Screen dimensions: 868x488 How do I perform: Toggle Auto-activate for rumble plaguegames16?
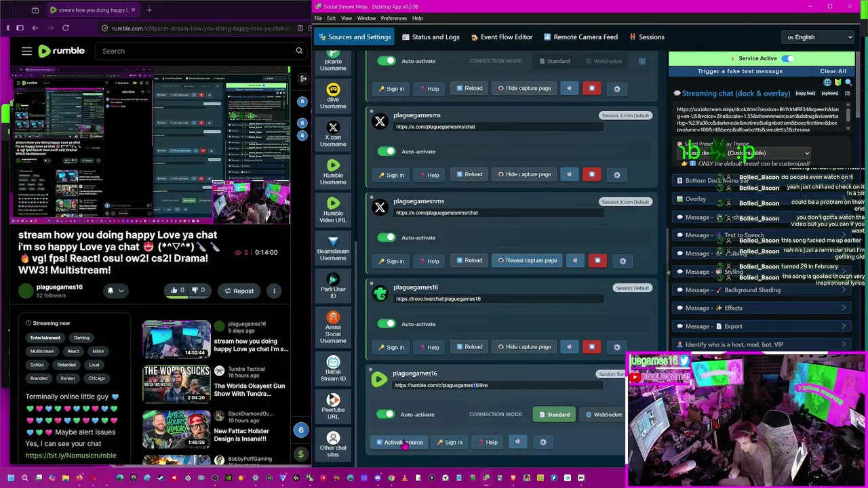386,414
